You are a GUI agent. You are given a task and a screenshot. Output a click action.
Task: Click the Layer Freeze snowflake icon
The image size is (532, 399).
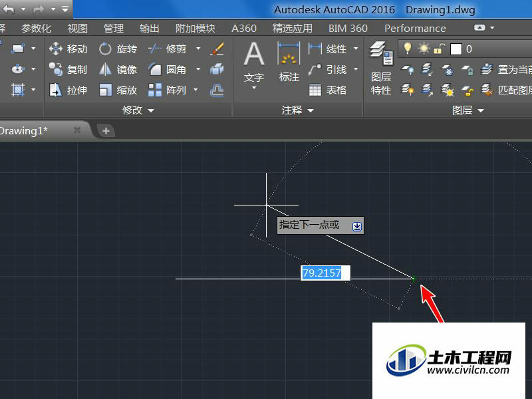[447, 70]
